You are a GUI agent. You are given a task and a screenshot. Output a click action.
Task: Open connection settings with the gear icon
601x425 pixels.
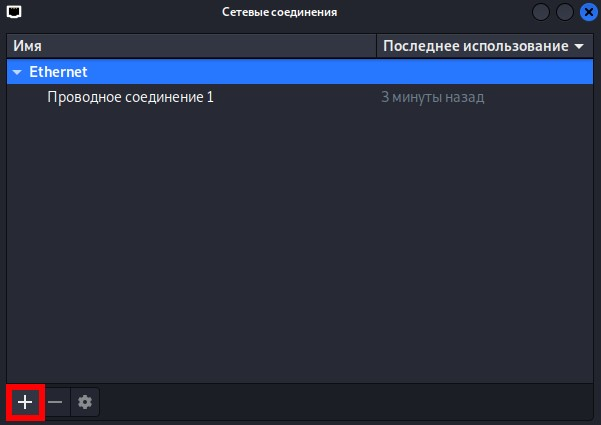point(85,402)
